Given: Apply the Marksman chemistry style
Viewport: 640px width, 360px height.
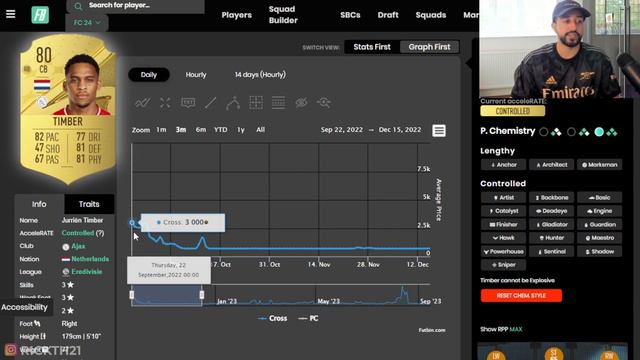Looking at the screenshot, I should pos(600,165).
